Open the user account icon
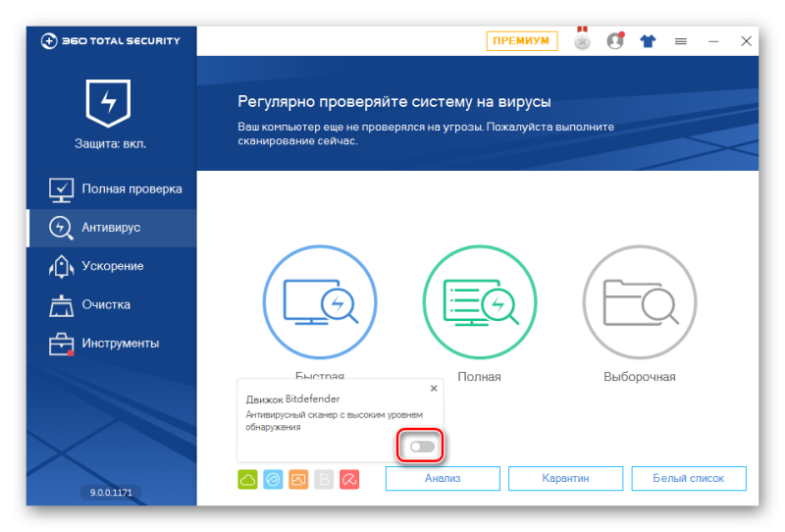 click(615, 40)
